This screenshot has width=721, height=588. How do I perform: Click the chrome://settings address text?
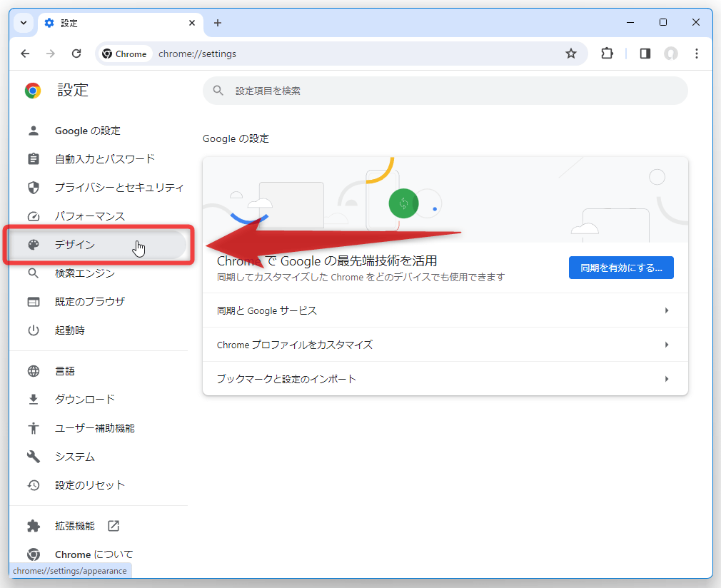click(x=197, y=54)
